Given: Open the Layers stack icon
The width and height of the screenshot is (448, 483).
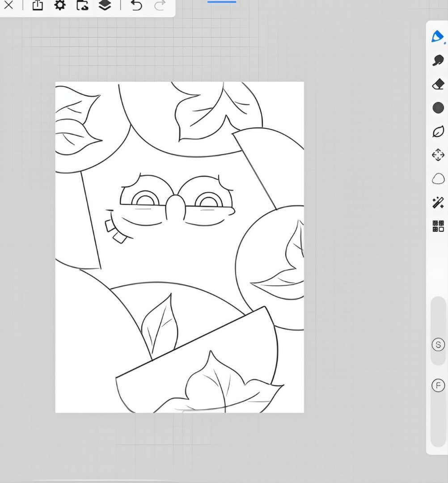Looking at the screenshot, I should 105,5.
